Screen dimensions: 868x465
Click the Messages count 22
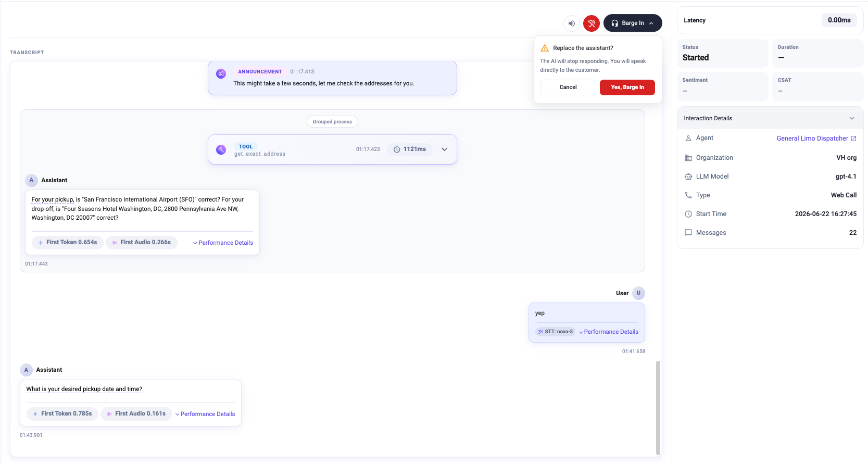point(853,233)
